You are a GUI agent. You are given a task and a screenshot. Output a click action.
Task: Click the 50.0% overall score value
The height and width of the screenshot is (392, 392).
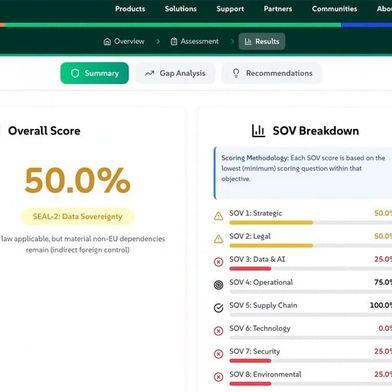tap(77, 180)
